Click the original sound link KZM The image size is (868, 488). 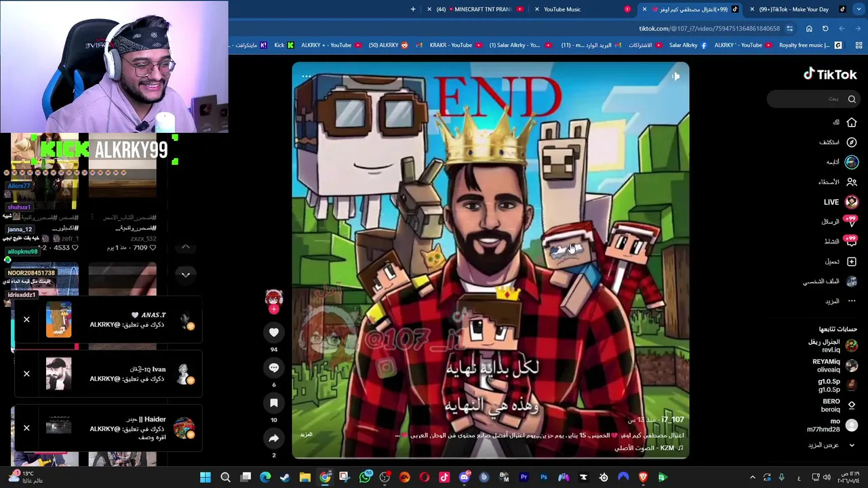[x=650, y=448]
